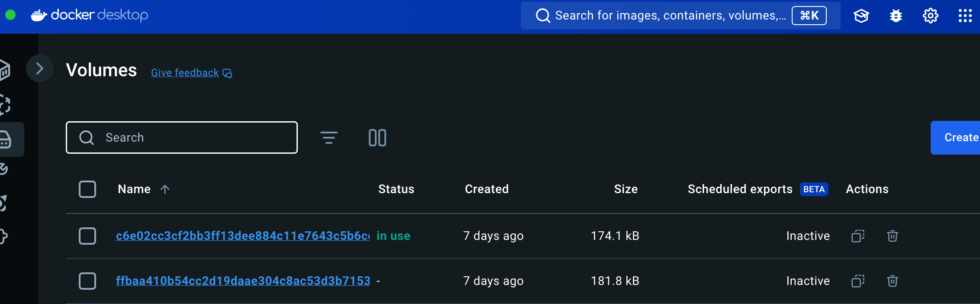Sort by the Status column header
This screenshot has width=980, height=304.
point(396,189)
